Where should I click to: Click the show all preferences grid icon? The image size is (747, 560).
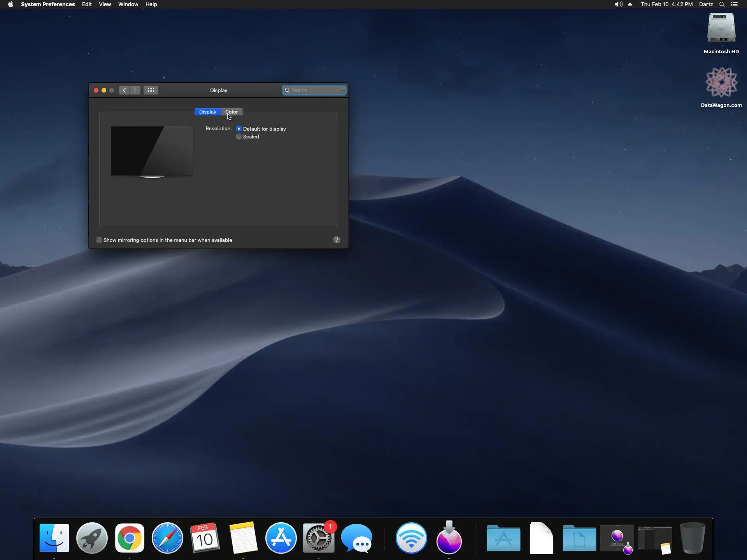tap(151, 90)
